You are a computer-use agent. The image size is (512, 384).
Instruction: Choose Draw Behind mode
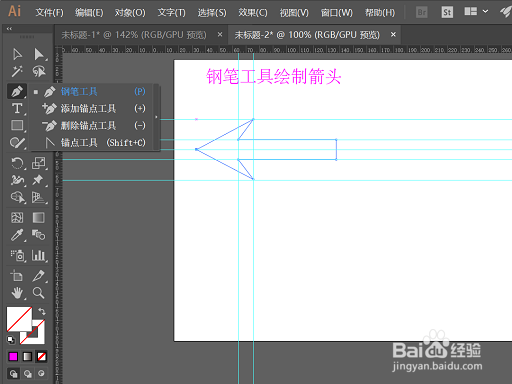(x=27, y=374)
